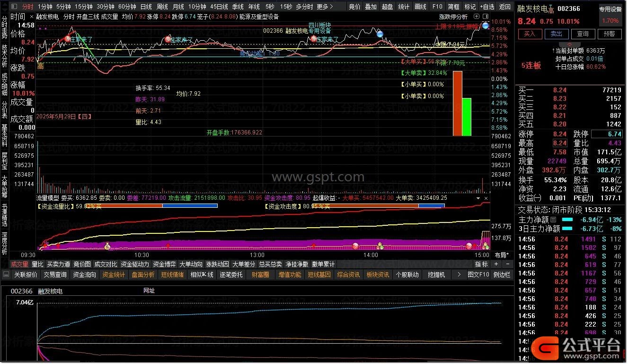
Task: Click the up-arrow icon beside 涨跌停分析
Action: 476,17
